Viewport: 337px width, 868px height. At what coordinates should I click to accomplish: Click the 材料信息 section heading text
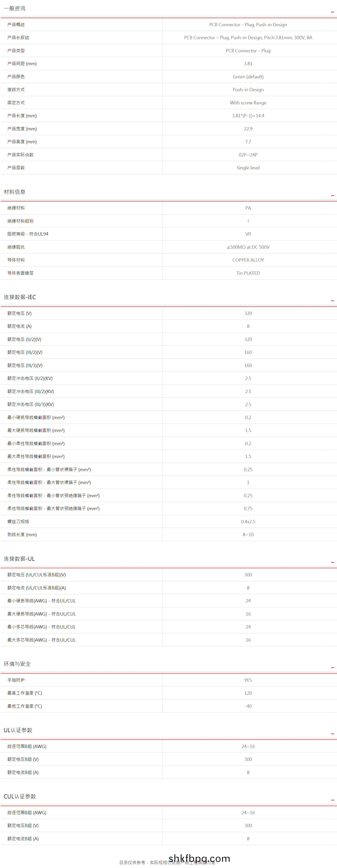coord(15,192)
